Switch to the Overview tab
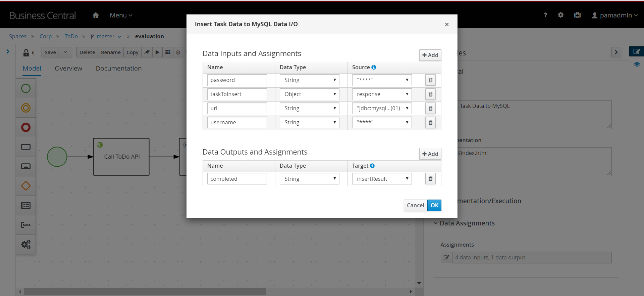This screenshot has width=644, height=296. (x=68, y=69)
